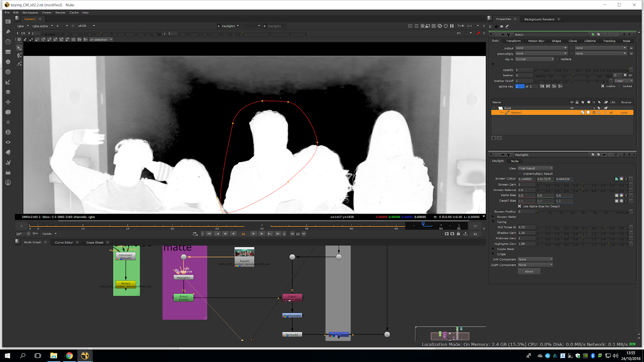Enable the Unpremultiply Result checkbox
The height and width of the screenshot is (362, 644).
click(x=520, y=174)
